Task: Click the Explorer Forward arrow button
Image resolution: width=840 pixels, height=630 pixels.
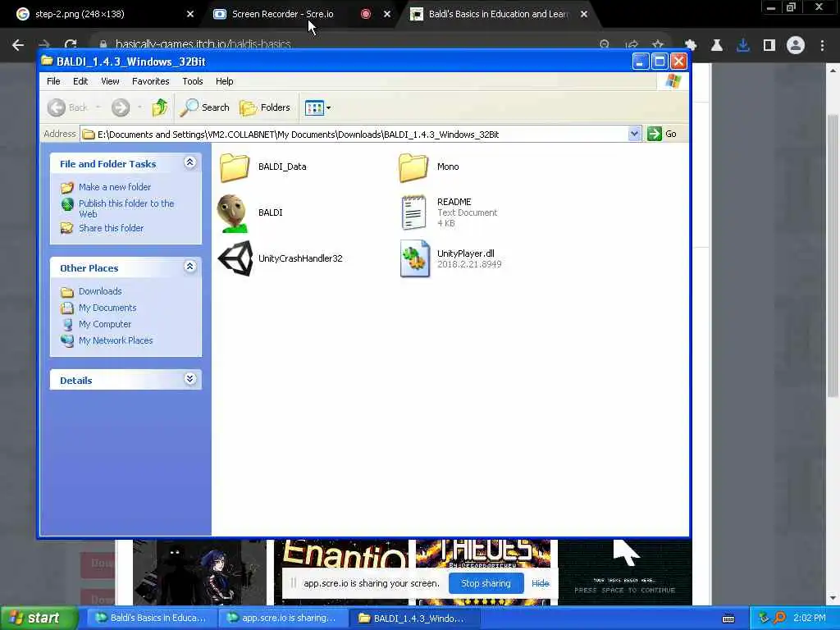Action: (x=121, y=107)
